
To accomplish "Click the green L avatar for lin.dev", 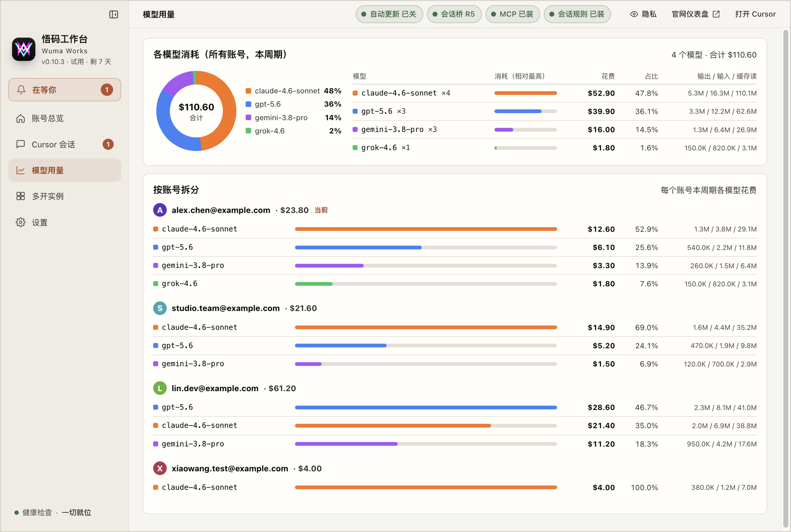I will (x=160, y=388).
